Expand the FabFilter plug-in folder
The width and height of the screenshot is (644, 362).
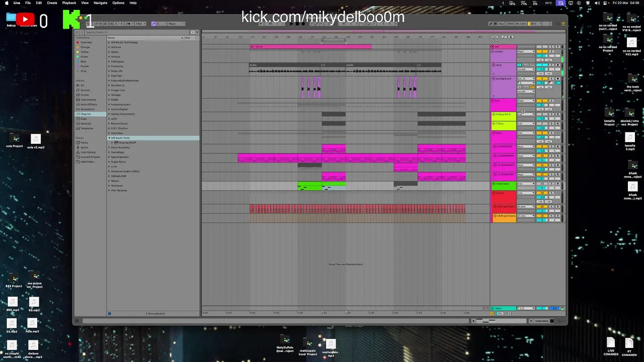(109, 76)
